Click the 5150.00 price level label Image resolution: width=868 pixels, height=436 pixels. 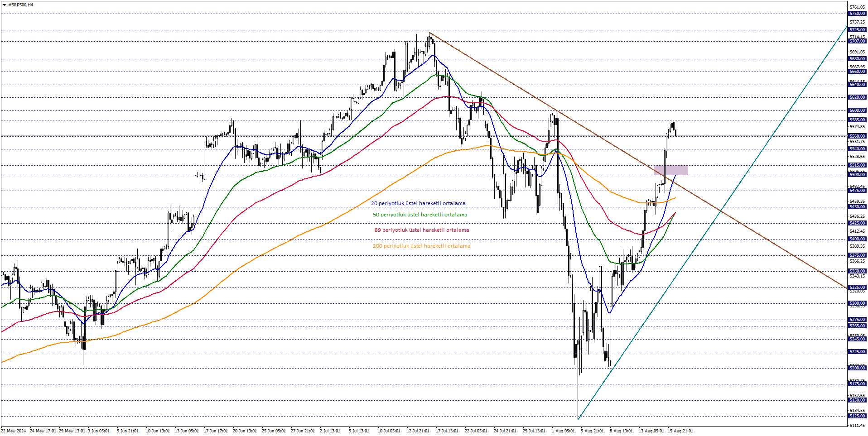tap(857, 400)
